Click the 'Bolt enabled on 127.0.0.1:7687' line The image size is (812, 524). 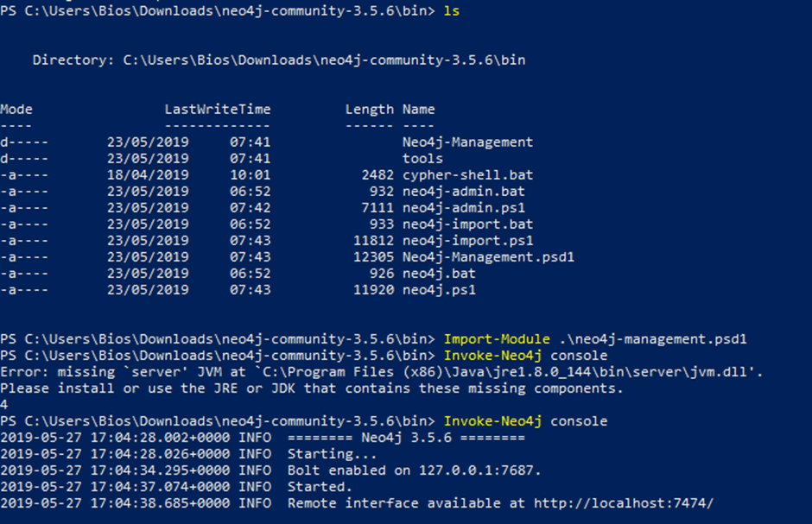coord(270,470)
